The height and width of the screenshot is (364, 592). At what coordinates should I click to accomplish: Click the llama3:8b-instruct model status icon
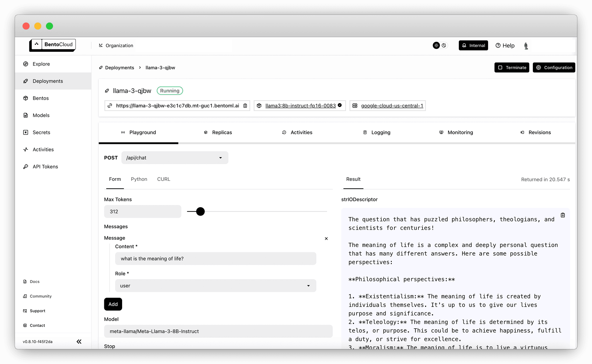pos(340,105)
